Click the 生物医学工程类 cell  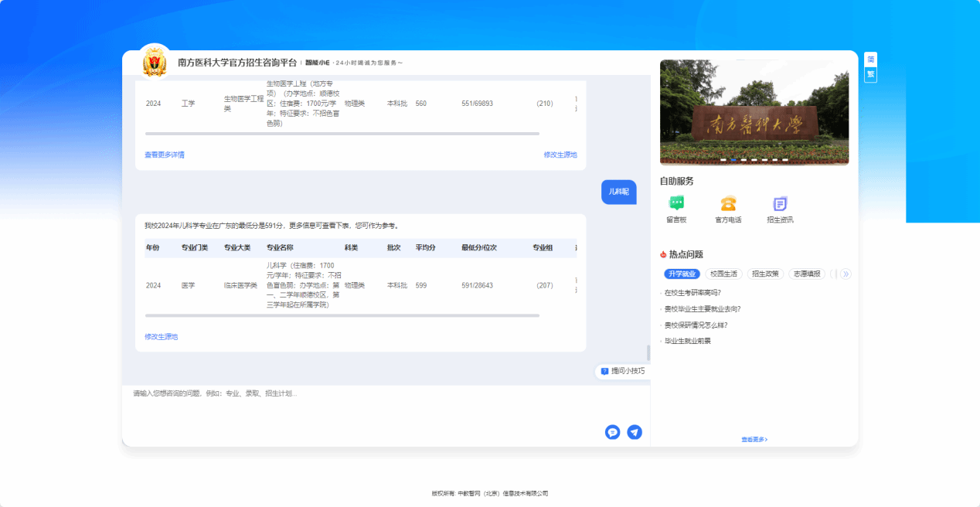(244, 104)
